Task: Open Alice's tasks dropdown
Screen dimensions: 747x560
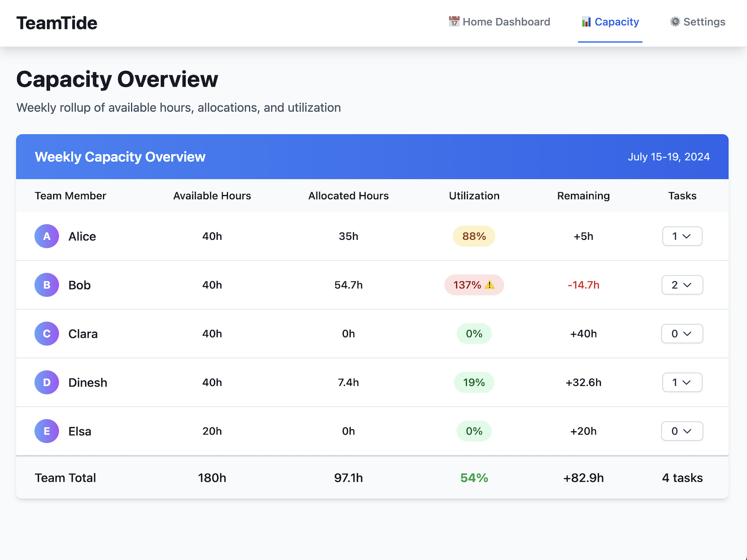Action: [682, 236]
